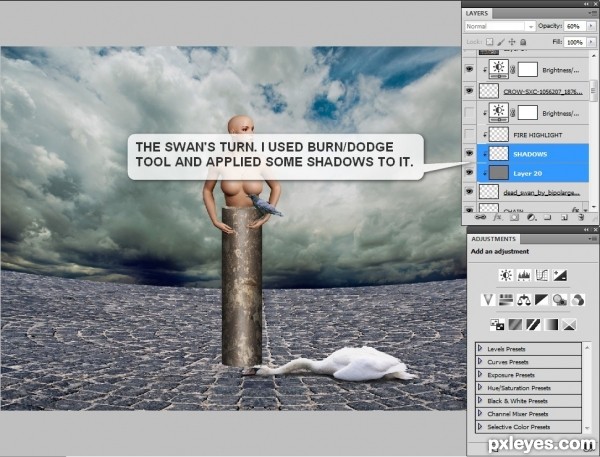Add a Photo Filter adjustment
Screen dimensions: 600x457
559,300
